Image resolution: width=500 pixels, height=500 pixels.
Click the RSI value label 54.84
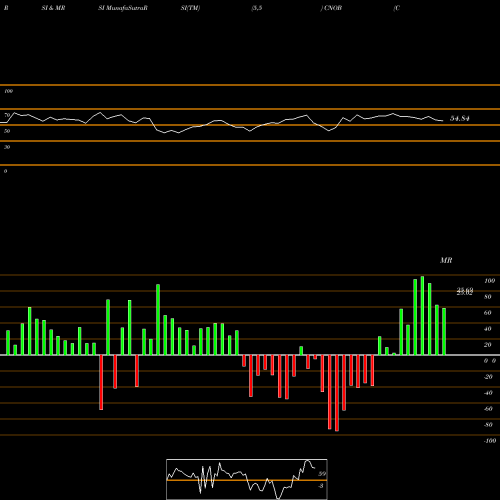(x=460, y=118)
